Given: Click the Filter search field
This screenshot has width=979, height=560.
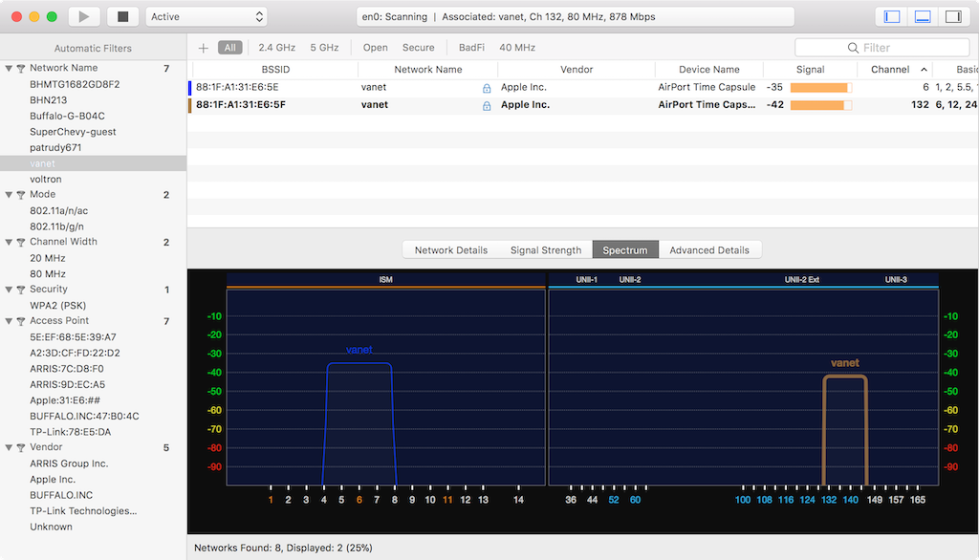Looking at the screenshot, I should point(881,48).
